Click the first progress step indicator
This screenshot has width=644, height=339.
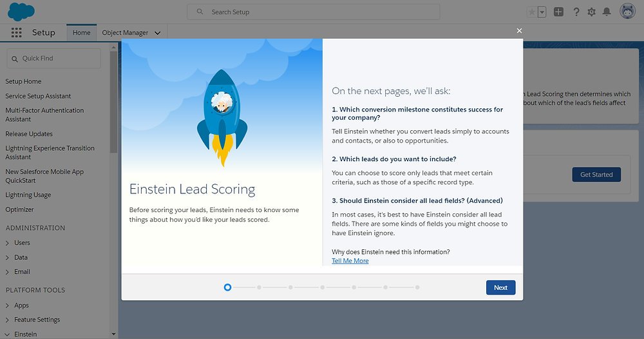coord(227,287)
